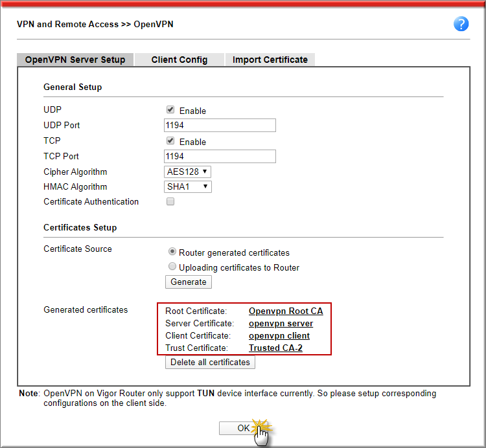Image resolution: width=486 pixels, height=448 pixels.
Task: Click the 'Certificates Setup' heading
Action: tap(80, 227)
